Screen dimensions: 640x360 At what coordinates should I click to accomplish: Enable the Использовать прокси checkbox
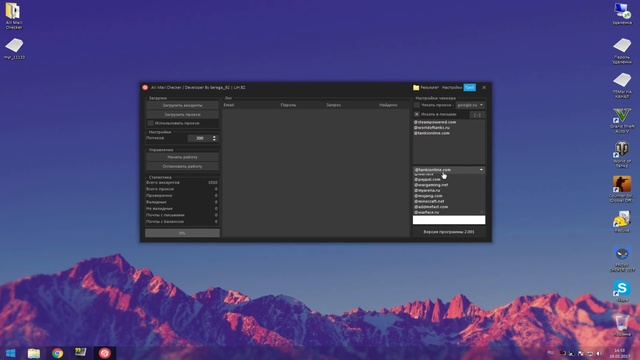150,123
